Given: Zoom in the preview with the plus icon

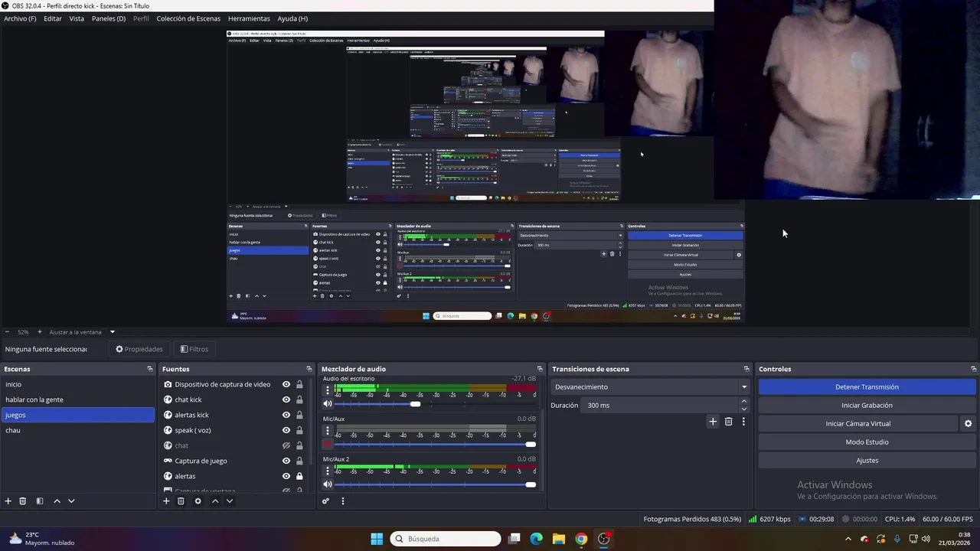Looking at the screenshot, I should [x=40, y=332].
